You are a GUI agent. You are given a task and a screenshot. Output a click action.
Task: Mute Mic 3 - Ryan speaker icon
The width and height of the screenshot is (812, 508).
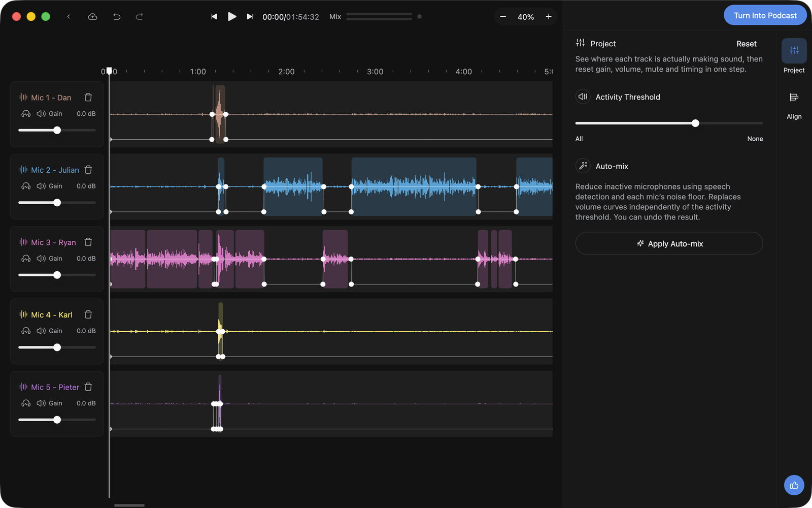pos(41,259)
